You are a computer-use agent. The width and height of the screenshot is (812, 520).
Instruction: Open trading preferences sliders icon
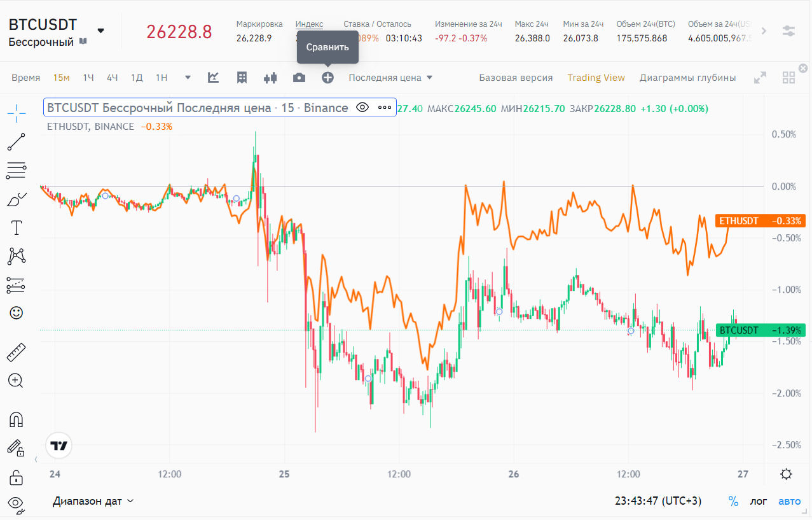789,31
